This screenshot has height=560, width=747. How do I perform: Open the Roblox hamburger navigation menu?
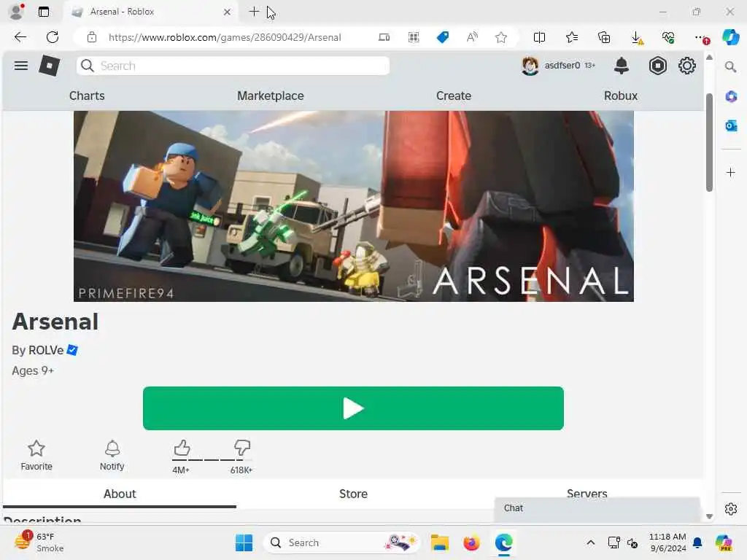click(x=21, y=66)
